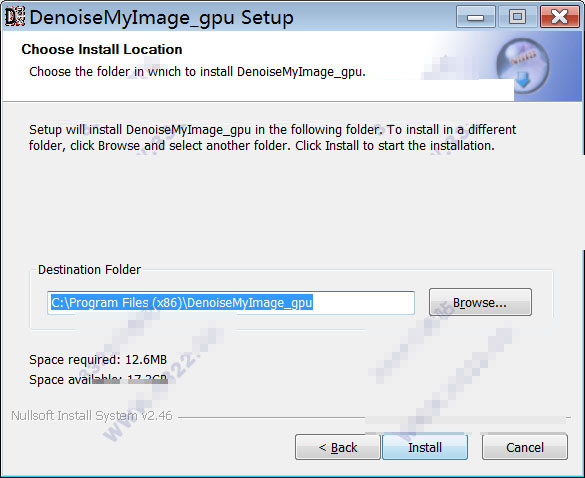The image size is (585, 478).
Task: Start installation with the Install button
Action: click(425, 447)
